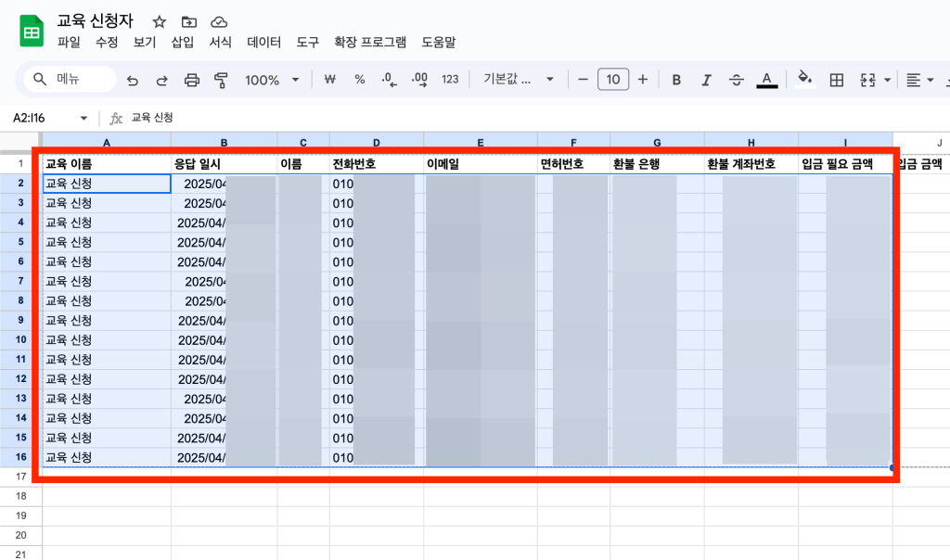The height and width of the screenshot is (560, 950).
Task: Open the 100% zoom dropdown
Action: coord(272,80)
